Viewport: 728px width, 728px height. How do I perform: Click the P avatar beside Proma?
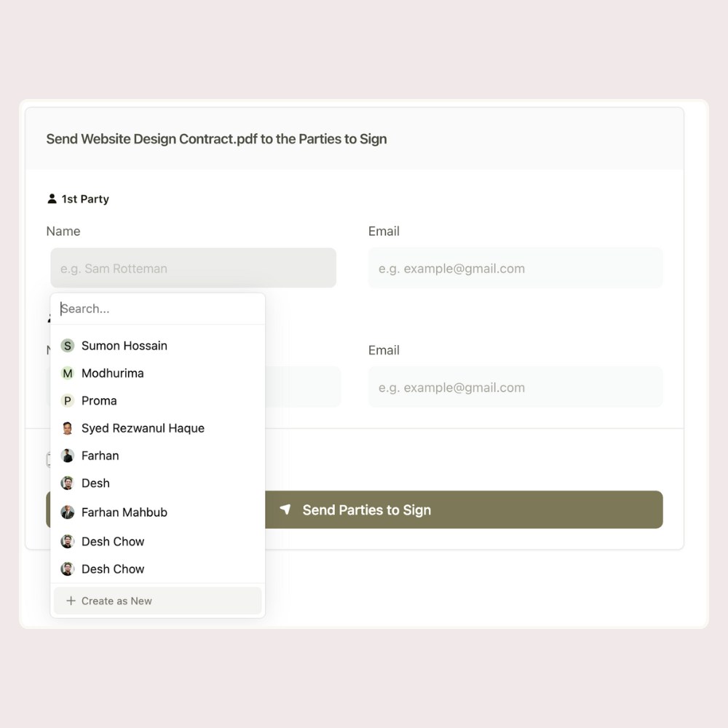coord(67,400)
